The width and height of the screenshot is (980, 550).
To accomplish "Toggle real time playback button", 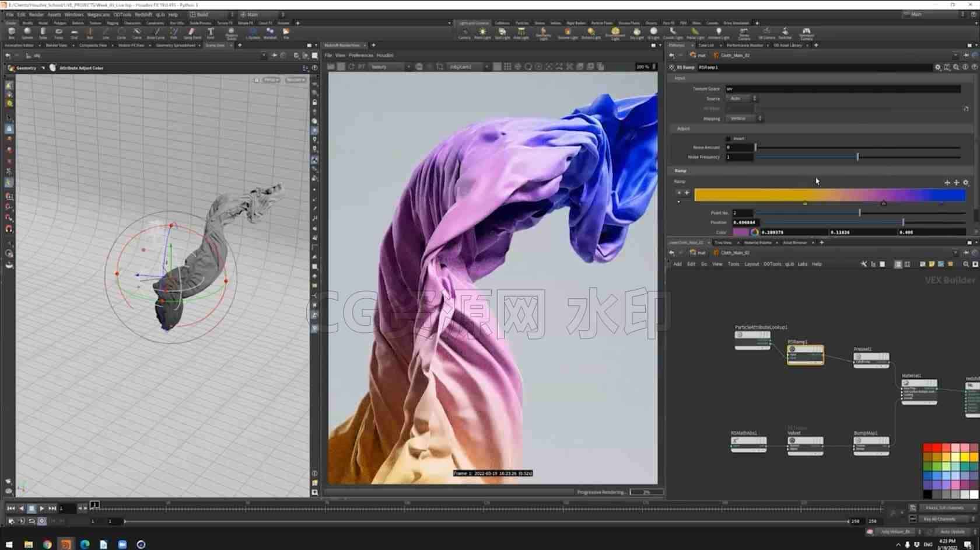I will click(42, 521).
